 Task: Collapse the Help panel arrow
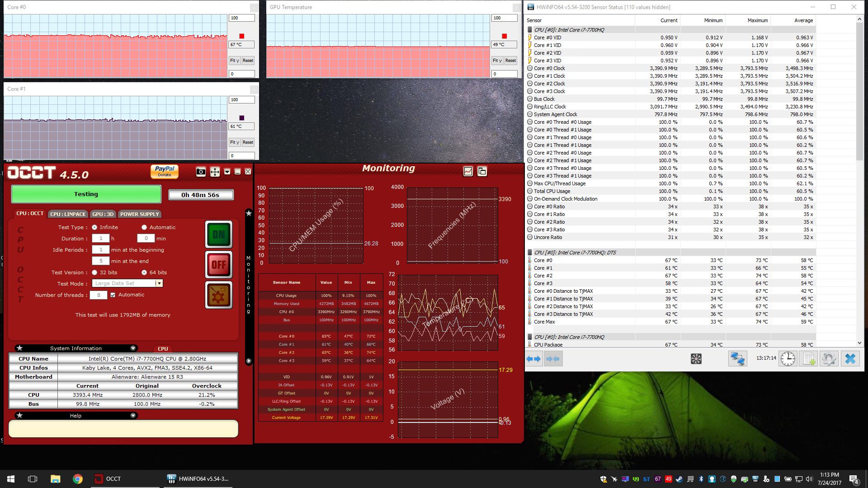[133, 415]
